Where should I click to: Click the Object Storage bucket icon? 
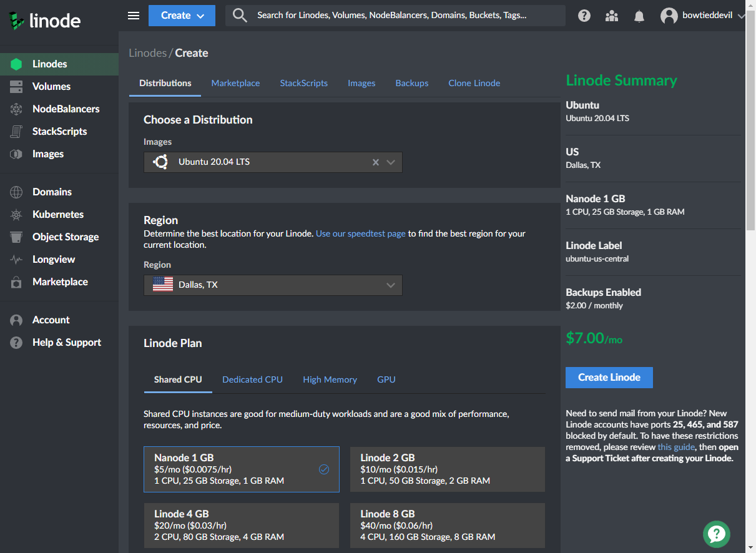tap(16, 237)
